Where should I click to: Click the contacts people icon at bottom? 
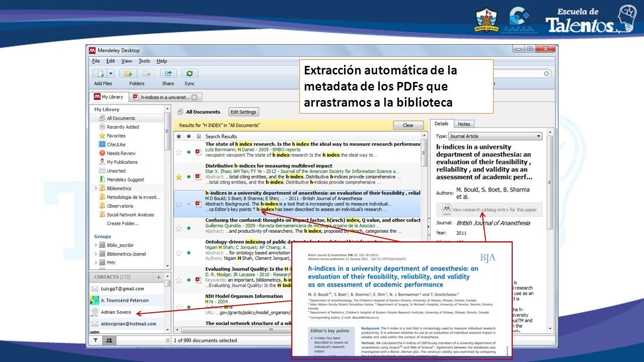pyautogui.click(x=108, y=340)
